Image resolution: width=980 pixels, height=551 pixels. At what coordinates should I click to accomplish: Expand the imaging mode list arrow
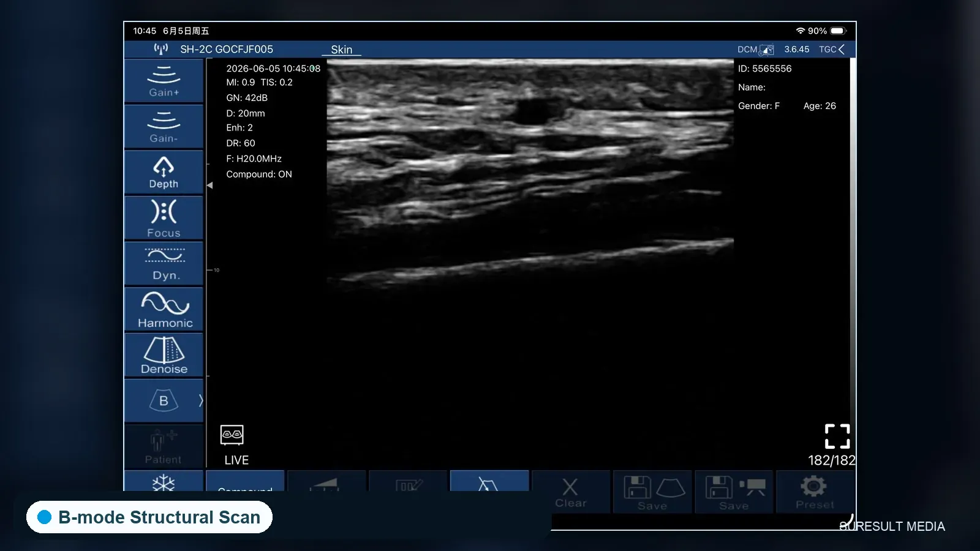click(x=200, y=400)
